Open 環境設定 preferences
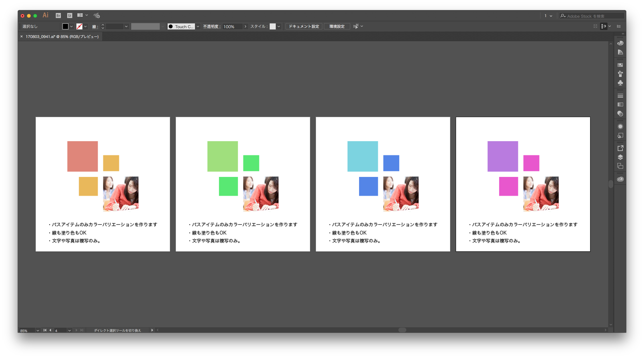Viewport: 644px width, 358px height. (x=336, y=26)
